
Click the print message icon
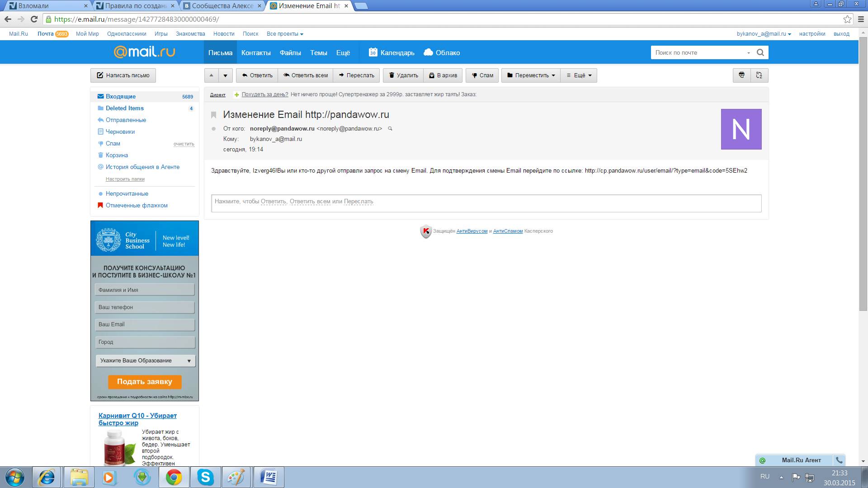tap(741, 75)
